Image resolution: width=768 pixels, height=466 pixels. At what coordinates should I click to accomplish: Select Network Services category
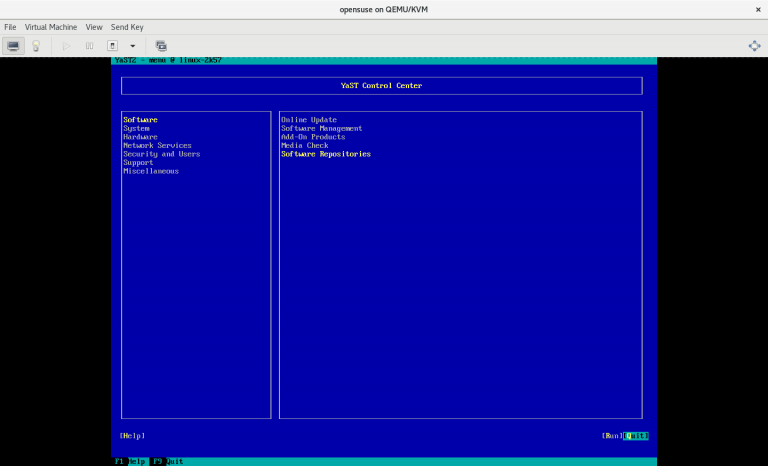coord(157,145)
